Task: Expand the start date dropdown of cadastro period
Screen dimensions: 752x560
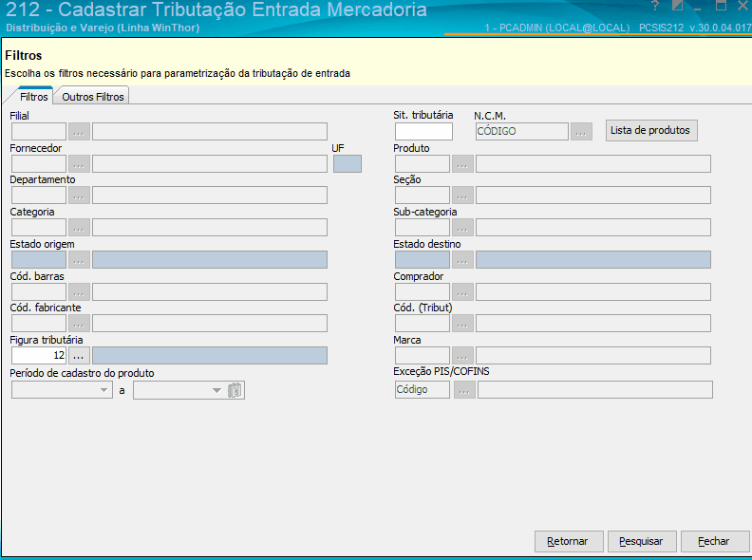Action: [103, 390]
